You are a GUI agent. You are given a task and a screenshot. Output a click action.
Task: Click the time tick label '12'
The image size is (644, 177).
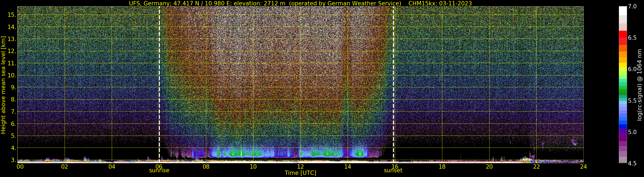point(300,166)
